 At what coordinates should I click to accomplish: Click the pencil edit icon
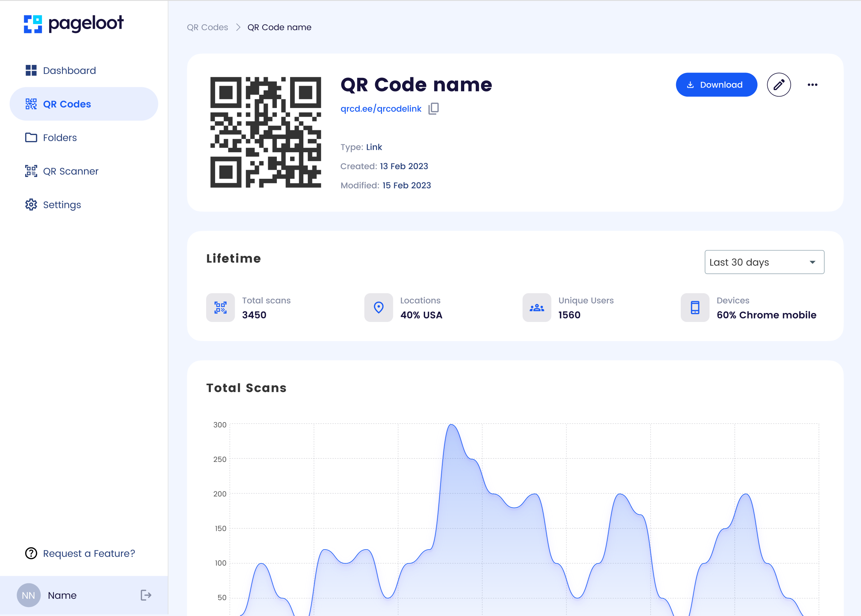click(x=779, y=85)
